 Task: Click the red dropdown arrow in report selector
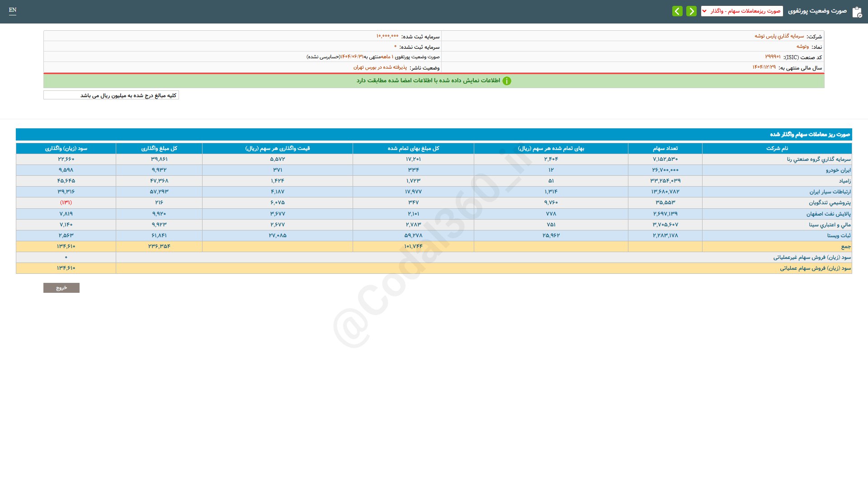pos(704,11)
